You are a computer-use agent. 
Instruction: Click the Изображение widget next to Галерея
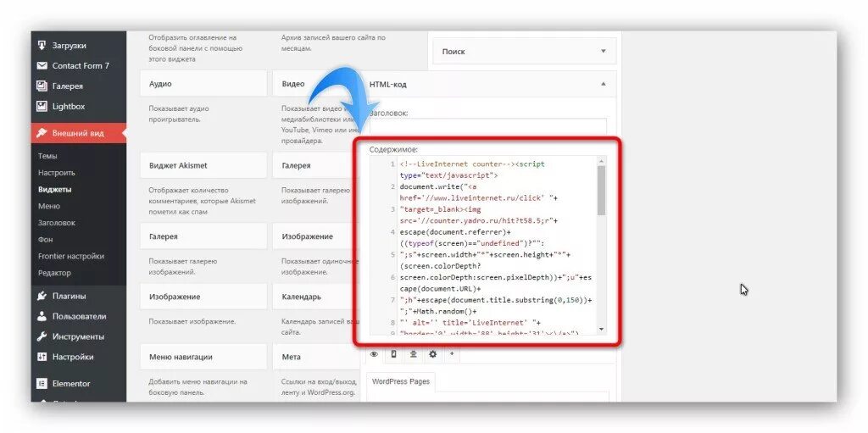click(317, 236)
